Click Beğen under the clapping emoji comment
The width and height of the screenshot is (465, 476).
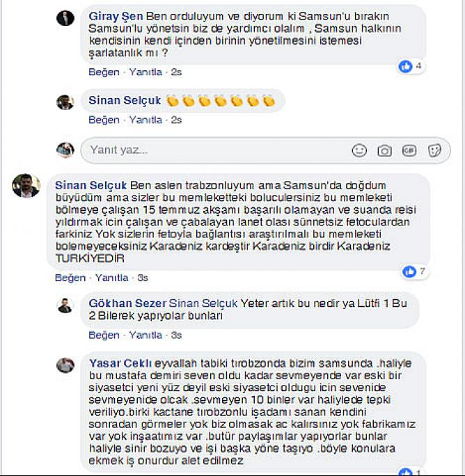click(x=104, y=120)
